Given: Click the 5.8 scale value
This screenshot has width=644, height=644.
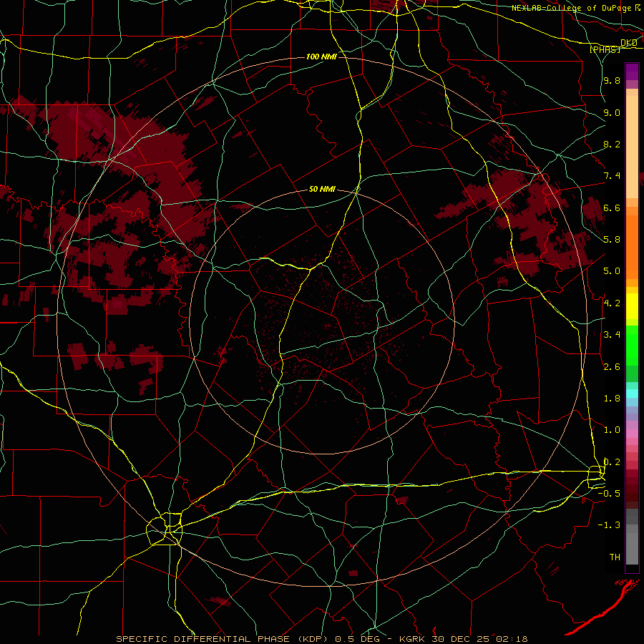Looking at the screenshot, I should [x=612, y=240].
